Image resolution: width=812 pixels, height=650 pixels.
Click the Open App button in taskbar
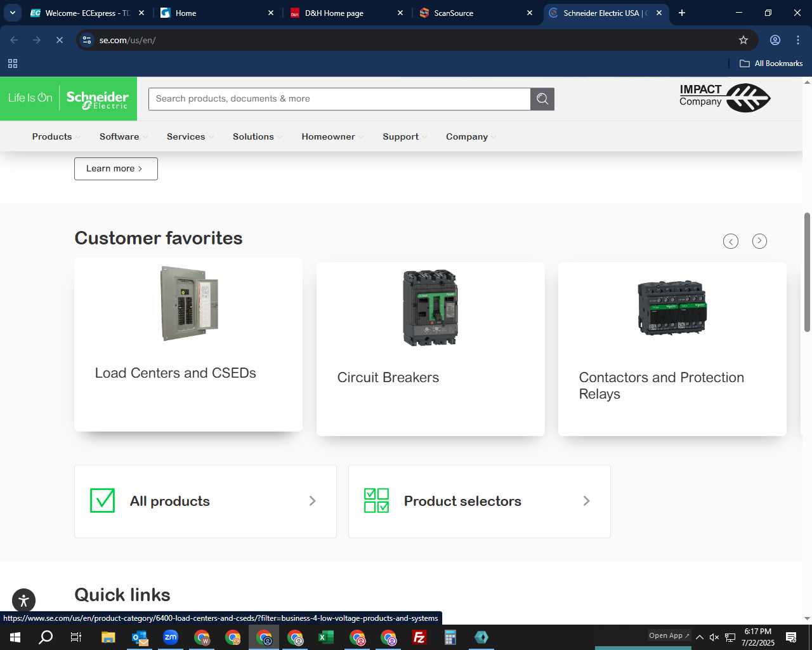click(669, 635)
